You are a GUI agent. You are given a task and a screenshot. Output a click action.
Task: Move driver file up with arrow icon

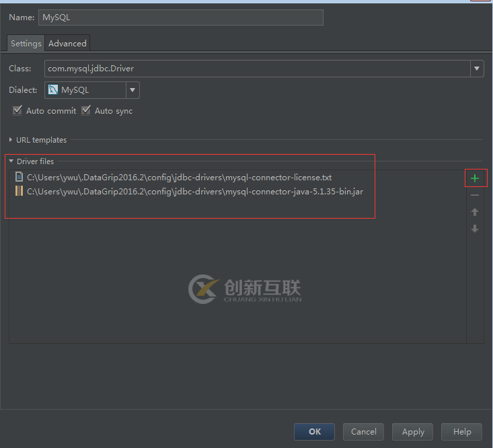coord(475,212)
